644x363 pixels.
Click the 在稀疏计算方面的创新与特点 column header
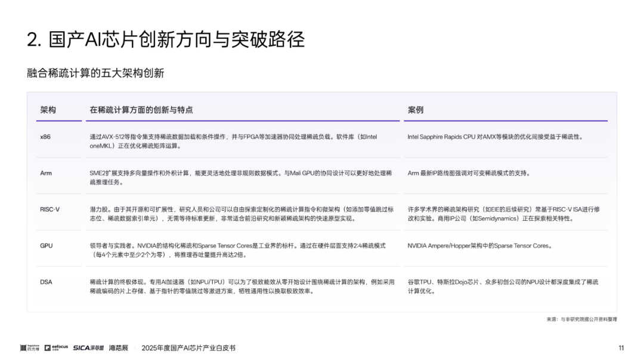[141, 110]
